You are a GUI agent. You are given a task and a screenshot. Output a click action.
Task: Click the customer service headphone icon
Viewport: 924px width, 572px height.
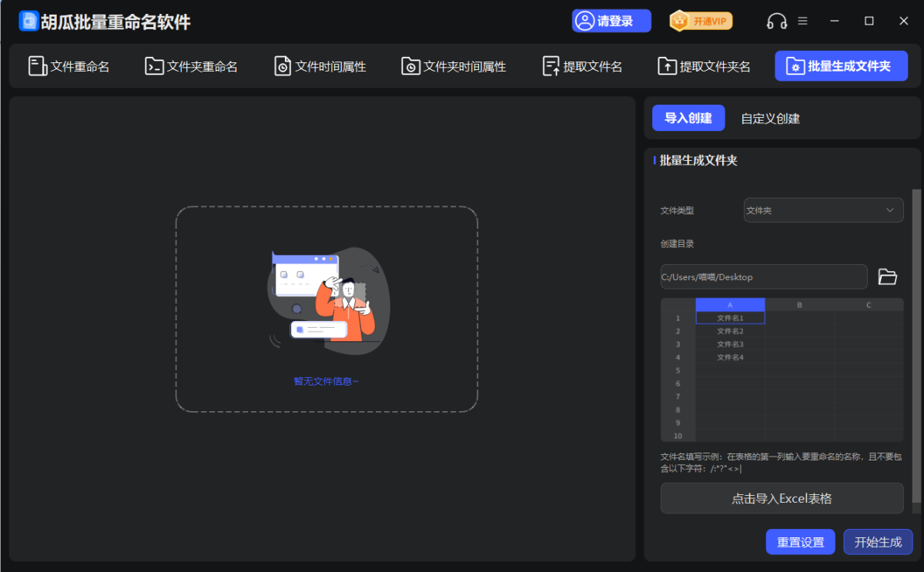(776, 22)
